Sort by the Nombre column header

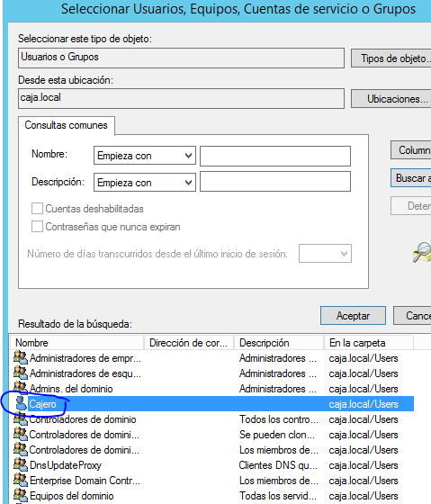tap(77, 343)
